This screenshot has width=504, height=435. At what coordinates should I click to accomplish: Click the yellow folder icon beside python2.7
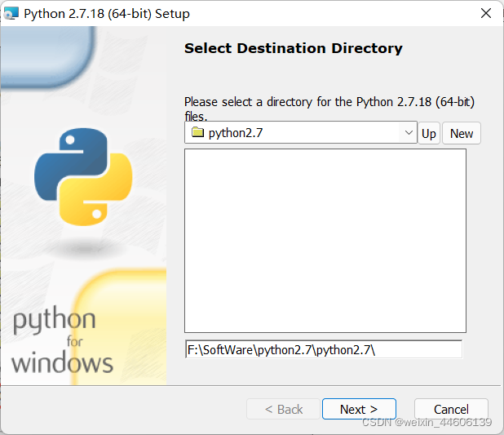pos(197,132)
